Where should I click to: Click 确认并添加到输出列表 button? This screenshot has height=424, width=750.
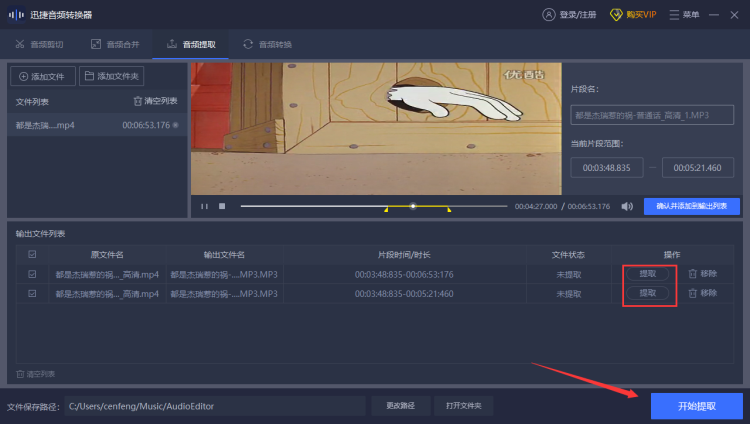tap(692, 206)
